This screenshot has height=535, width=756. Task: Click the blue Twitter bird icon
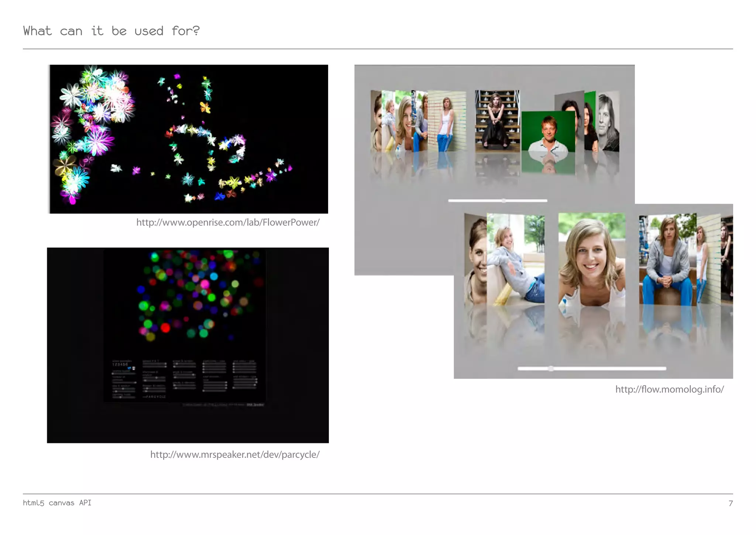[129, 368]
